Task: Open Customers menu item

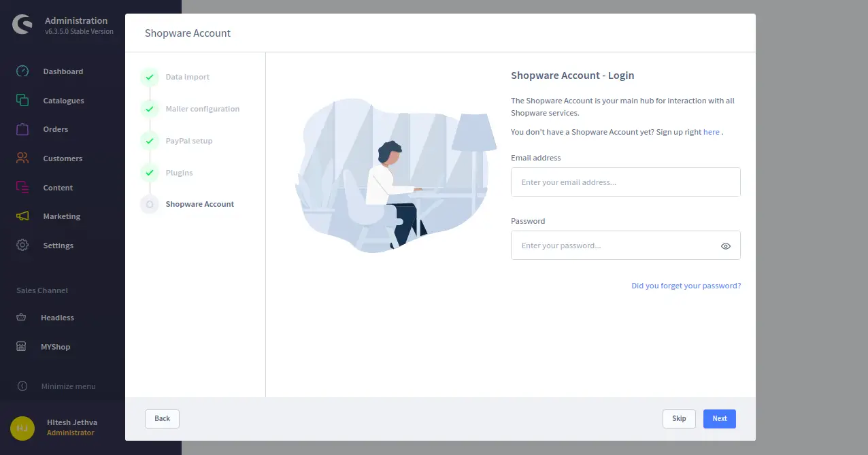Action: [x=63, y=158]
